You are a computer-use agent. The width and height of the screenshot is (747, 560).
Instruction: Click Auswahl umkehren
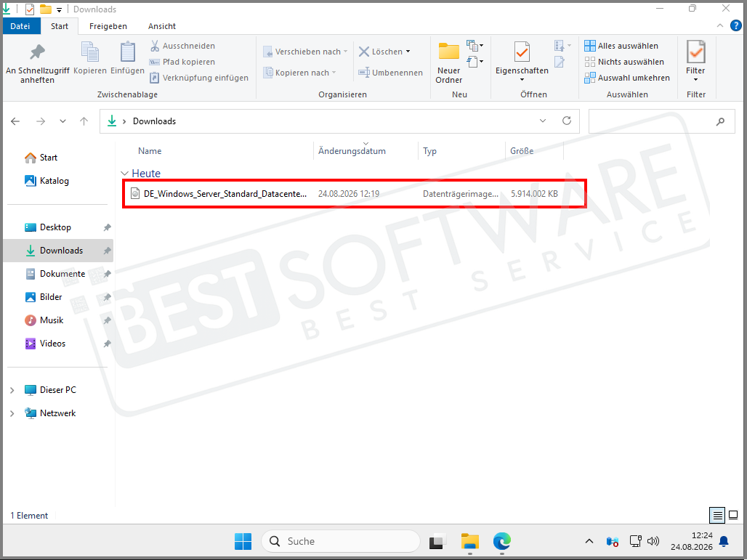click(x=627, y=78)
